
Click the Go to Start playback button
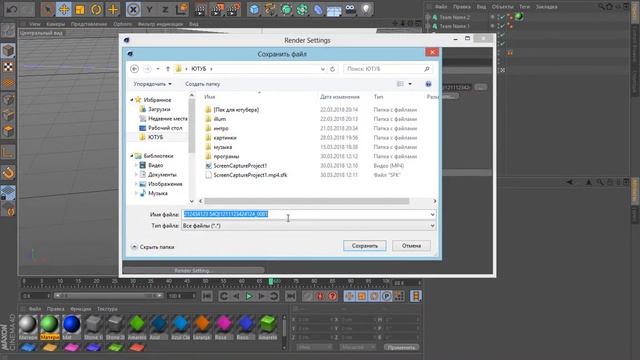coord(207,296)
